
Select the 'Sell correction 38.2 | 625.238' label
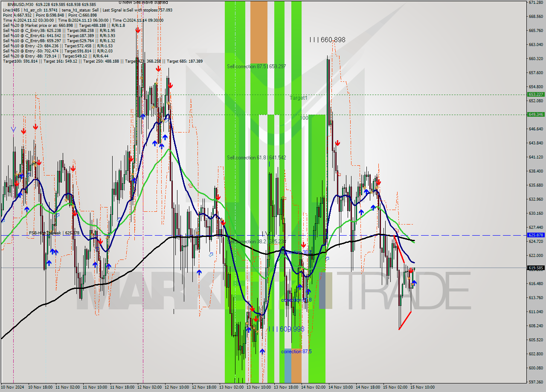point(256,242)
